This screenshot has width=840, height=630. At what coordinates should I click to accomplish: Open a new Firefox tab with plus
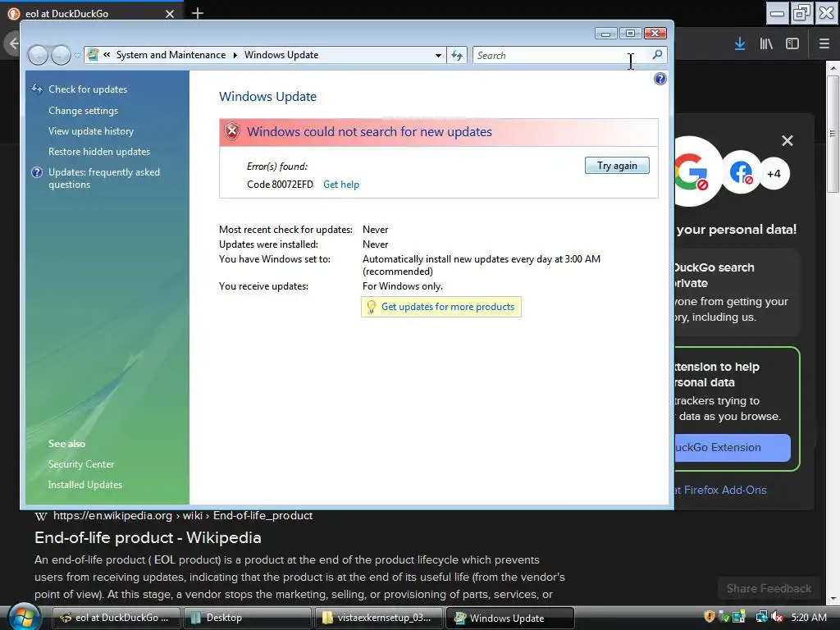[198, 13]
